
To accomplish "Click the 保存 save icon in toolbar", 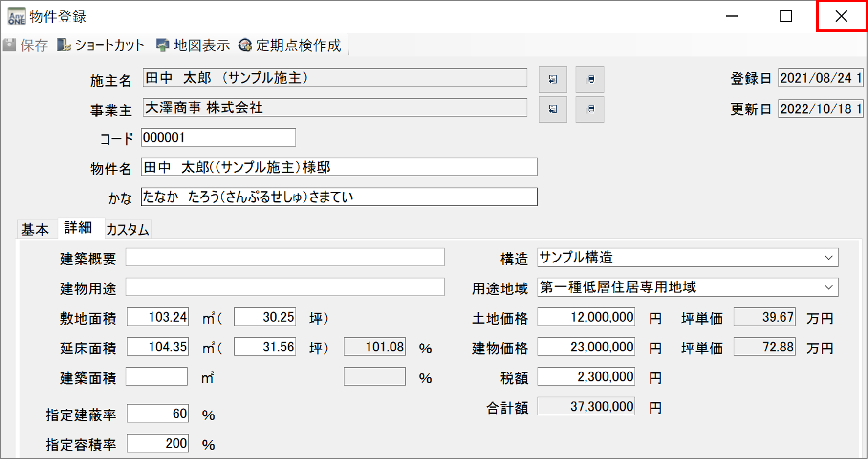I will tap(25, 45).
